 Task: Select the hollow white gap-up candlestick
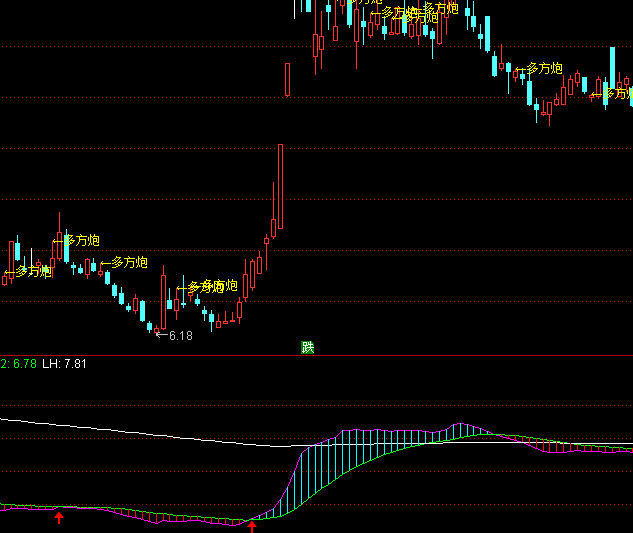click(x=288, y=79)
